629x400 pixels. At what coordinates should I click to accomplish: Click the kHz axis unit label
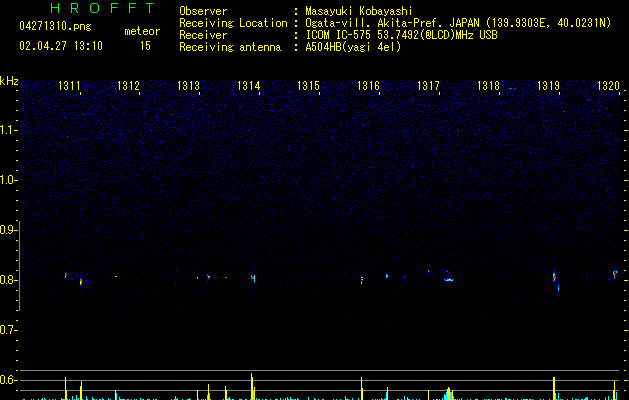coord(9,81)
